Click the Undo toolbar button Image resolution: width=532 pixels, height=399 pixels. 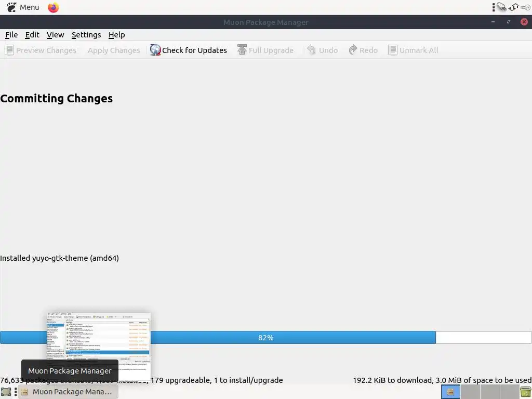point(322,50)
